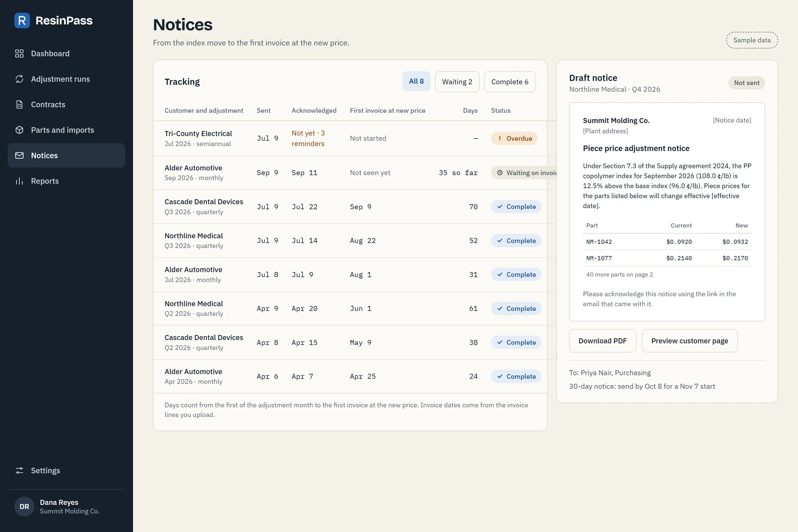Viewport: 798px width, 532px height.
Task: Click the '[Notice date]' placeholder
Action: [x=732, y=120]
